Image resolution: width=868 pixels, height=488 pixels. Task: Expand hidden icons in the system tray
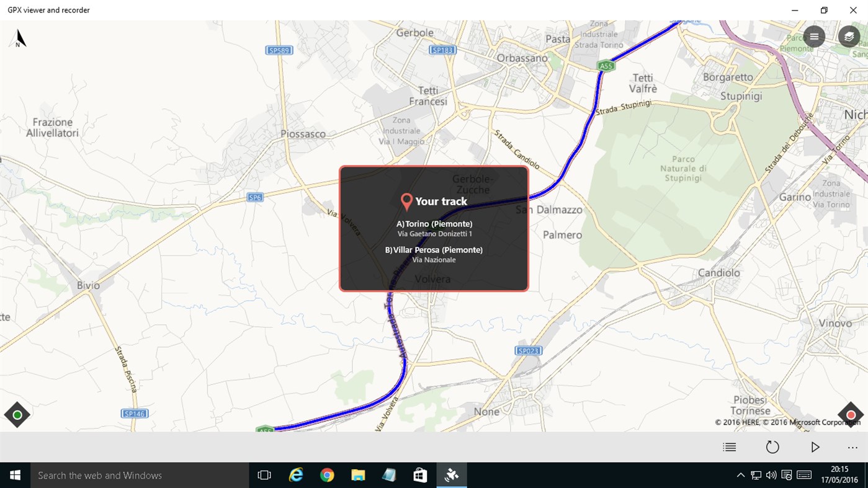click(740, 475)
